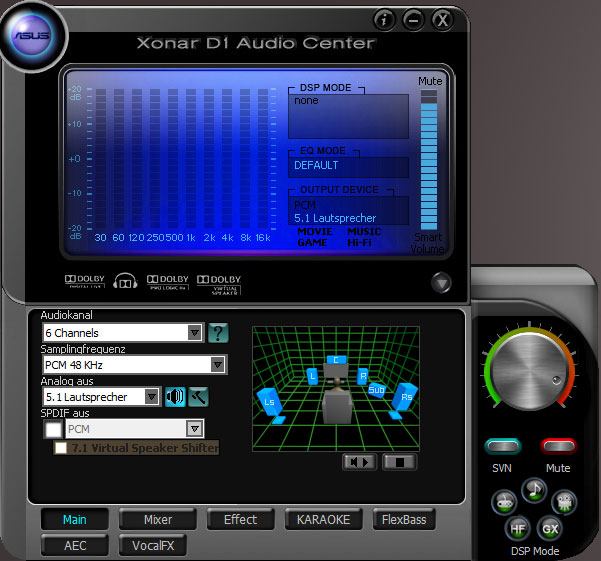Enable the HF Hi-Fi mode button
Screen dimensions: 601x561
point(517,529)
